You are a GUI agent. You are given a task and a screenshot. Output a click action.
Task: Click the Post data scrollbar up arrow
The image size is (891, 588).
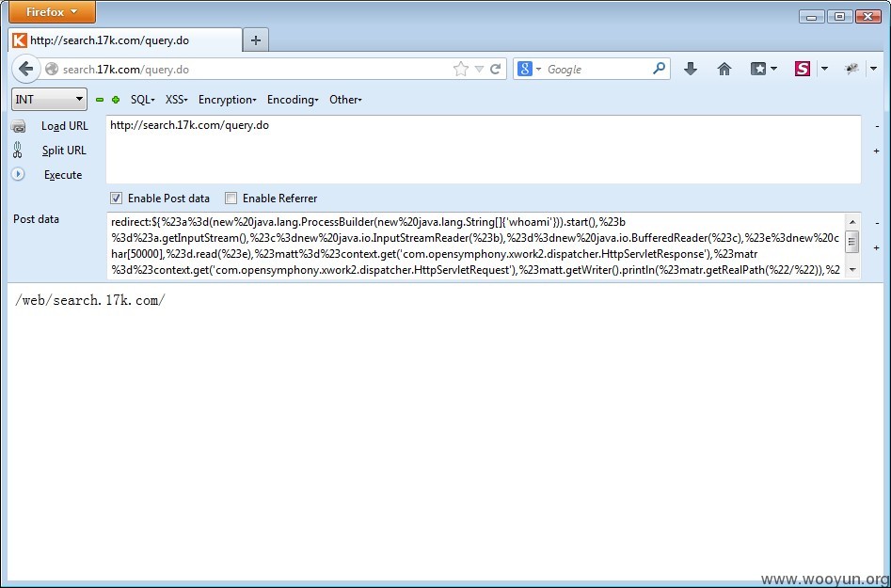(x=851, y=222)
